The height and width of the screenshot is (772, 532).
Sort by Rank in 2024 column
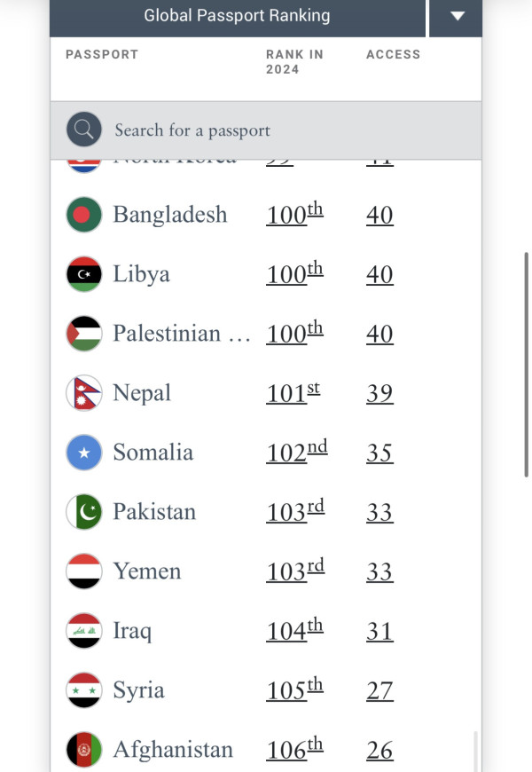294,61
